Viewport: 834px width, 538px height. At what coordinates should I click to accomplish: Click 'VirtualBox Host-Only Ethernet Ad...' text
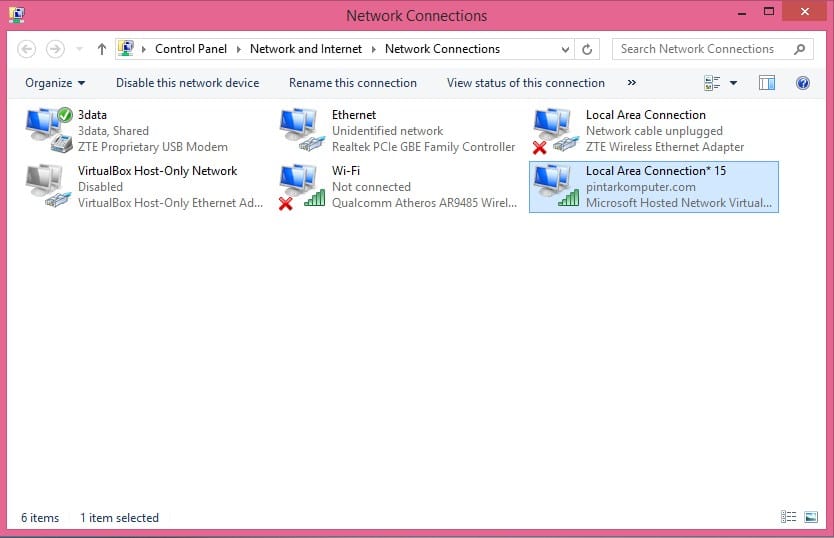[170, 203]
